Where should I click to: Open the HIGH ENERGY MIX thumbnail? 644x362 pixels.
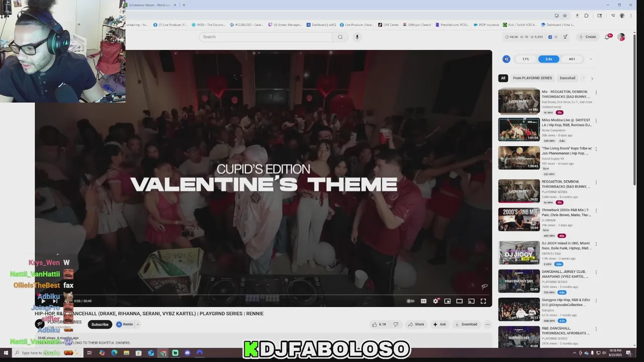(519, 281)
